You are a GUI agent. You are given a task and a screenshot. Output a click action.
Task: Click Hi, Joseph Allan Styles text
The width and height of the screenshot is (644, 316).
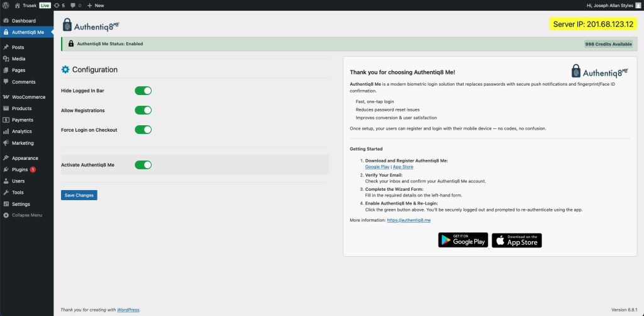(611, 5)
